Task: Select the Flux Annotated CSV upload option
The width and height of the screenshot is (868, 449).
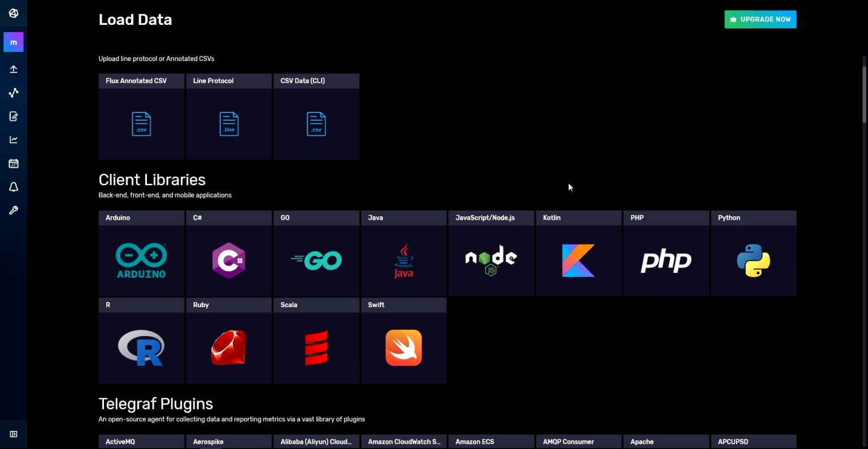Action: click(141, 116)
